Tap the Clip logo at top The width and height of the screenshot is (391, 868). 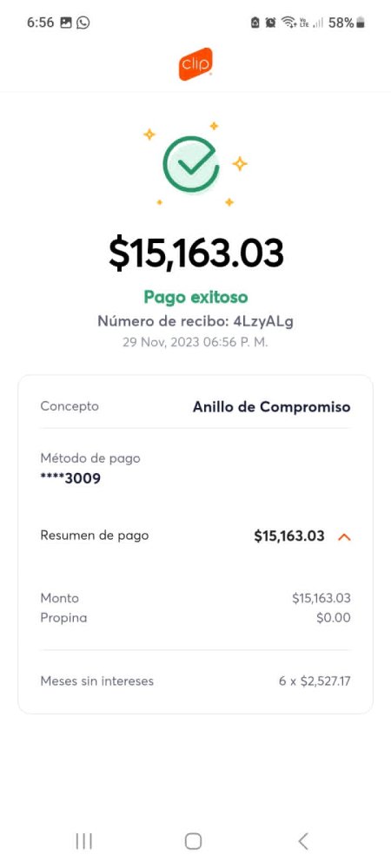[x=195, y=64]
